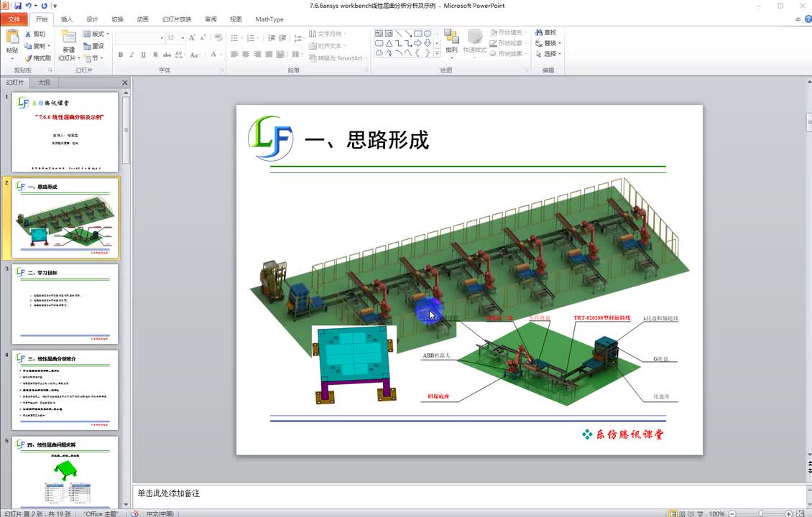
Task: Click the Clear Formatting icon
Action: point(218,38)
